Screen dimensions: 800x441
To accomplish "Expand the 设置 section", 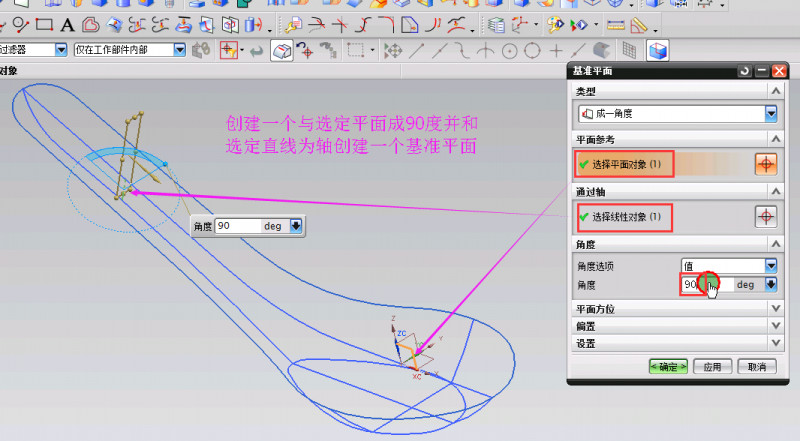I will (776, 343).
